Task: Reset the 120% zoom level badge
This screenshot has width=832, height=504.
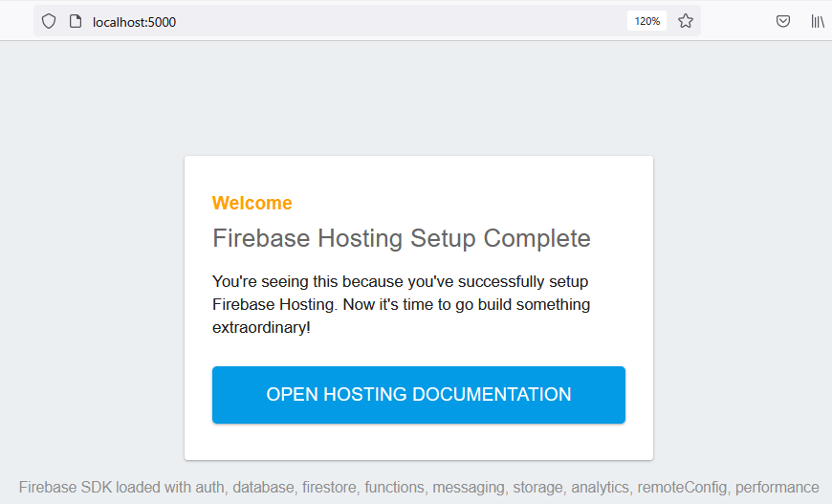Action: pyautogui.click(x=647, y=21)
